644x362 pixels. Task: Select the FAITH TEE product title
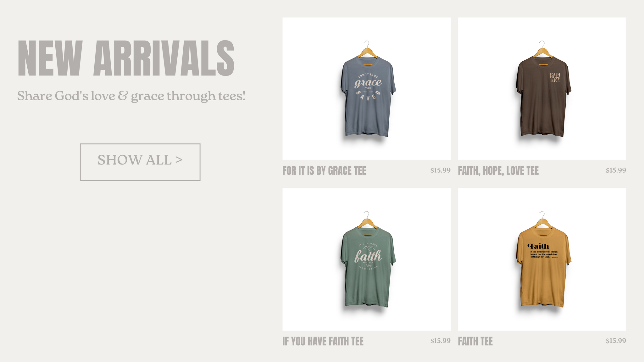[x=475, y=341]
